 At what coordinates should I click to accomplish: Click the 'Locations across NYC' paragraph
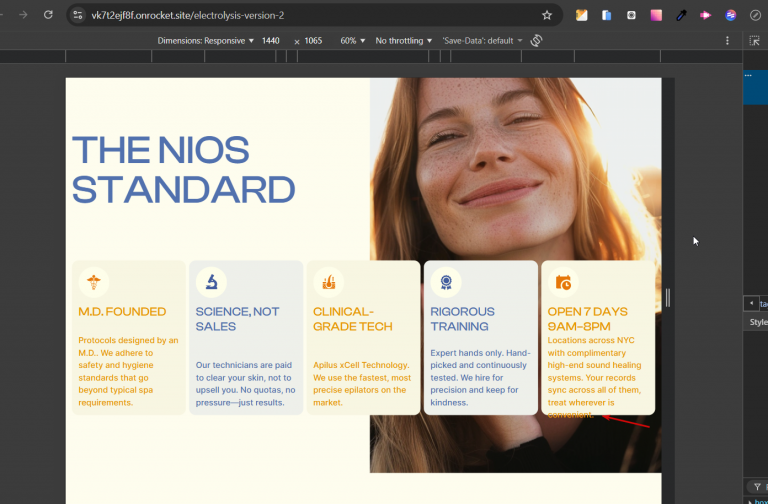[x=594, y=378]
